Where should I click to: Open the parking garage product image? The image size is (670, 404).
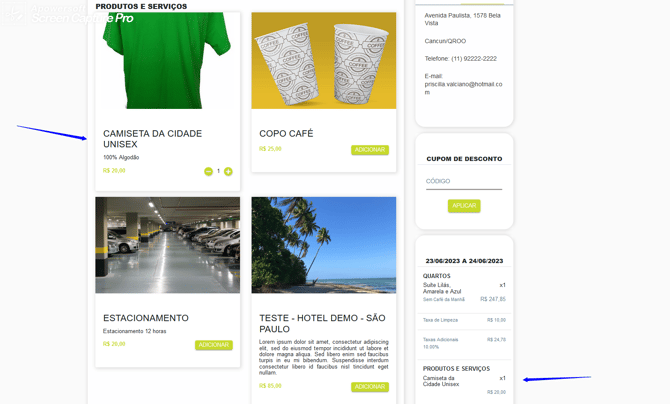coord(168,245)
